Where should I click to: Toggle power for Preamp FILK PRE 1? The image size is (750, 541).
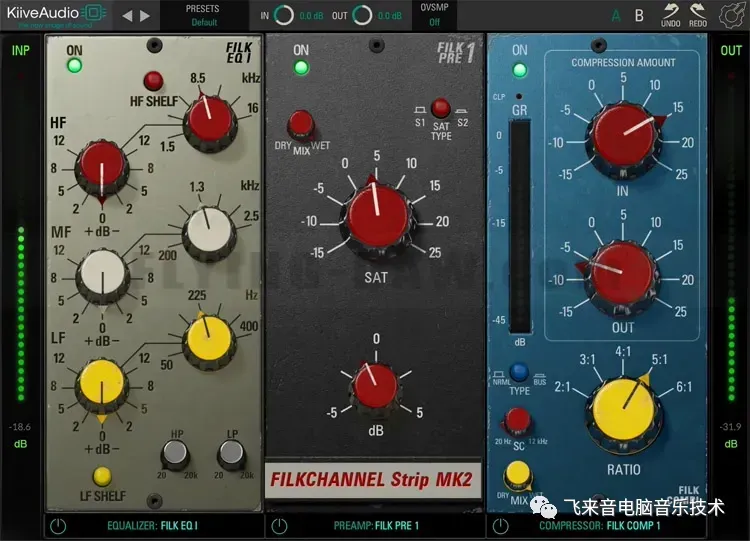point(279,526)
